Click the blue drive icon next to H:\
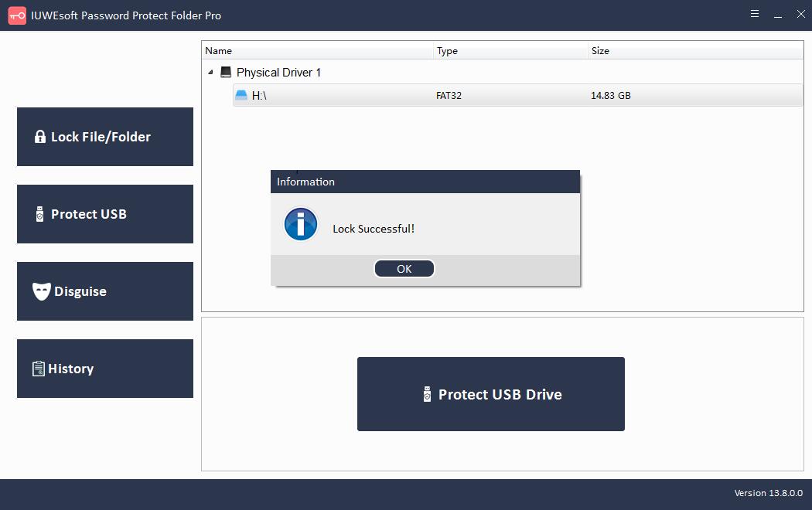 (241, 94)
